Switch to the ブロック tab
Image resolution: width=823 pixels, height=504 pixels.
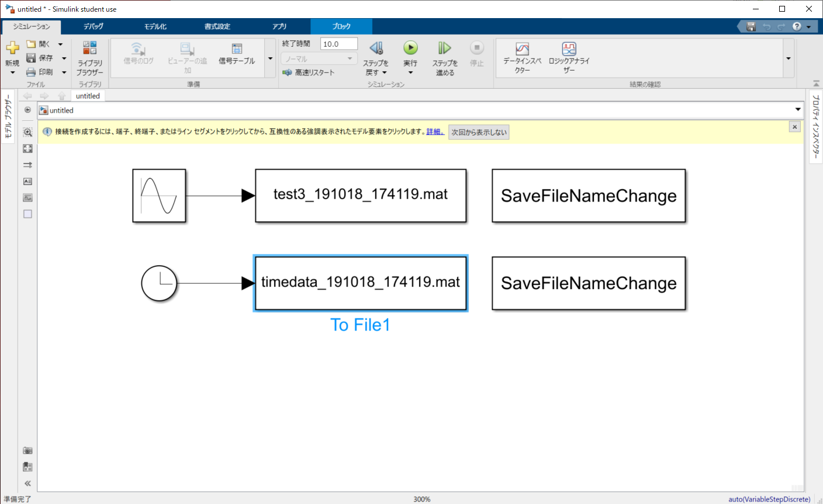[x=341, y=26]
